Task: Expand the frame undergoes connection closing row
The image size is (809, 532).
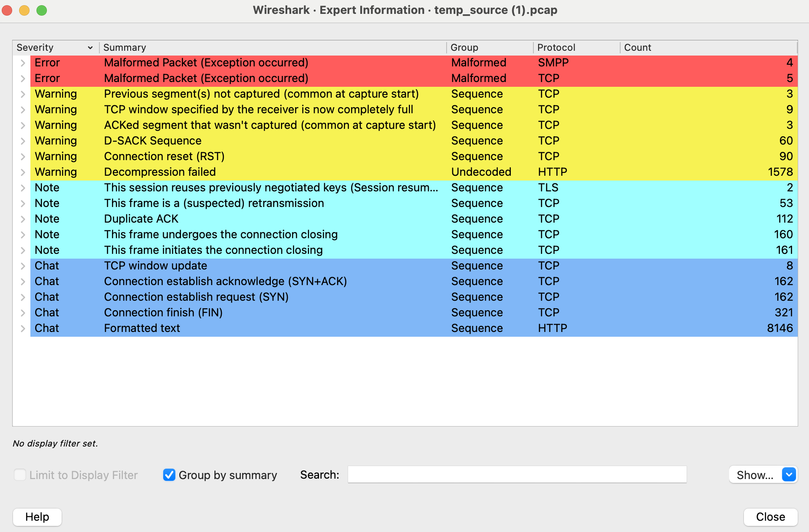Action: click(x=23, y=235)
